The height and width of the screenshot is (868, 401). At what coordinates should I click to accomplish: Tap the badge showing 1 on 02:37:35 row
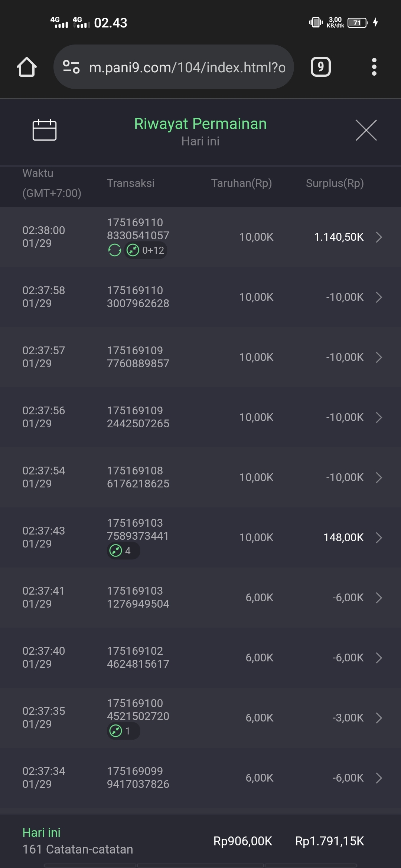(123, 731)
